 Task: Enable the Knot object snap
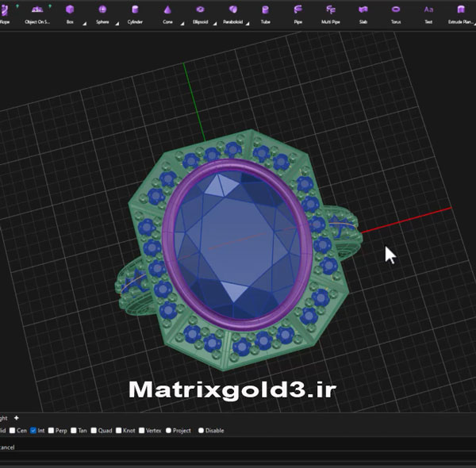(x=119, y=431)
